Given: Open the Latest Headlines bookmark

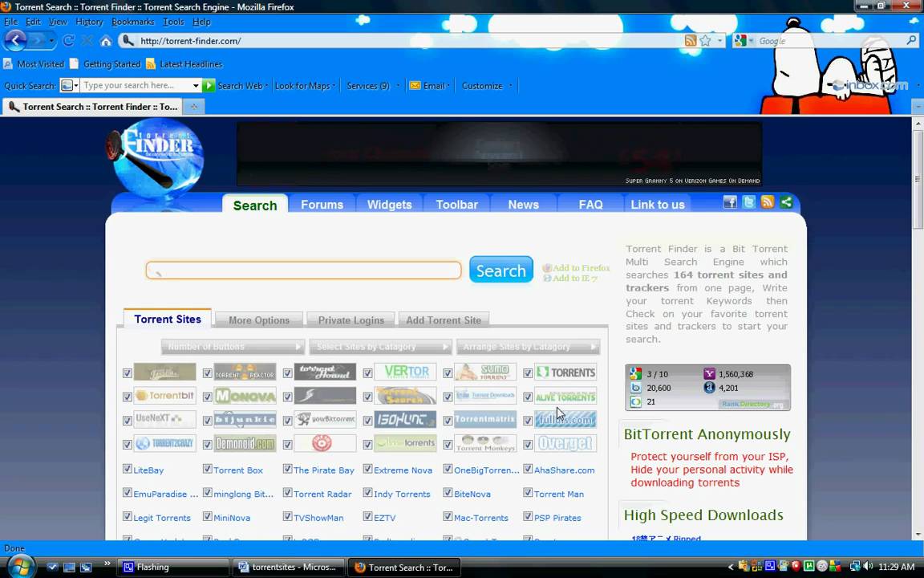Looking at the screenshot, I should point(184,63).
